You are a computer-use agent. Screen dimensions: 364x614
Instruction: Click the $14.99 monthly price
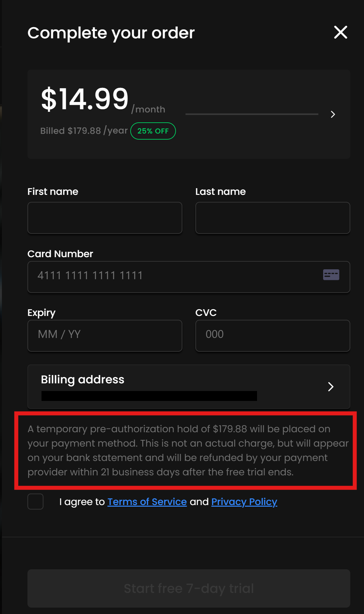click(85, 99)
